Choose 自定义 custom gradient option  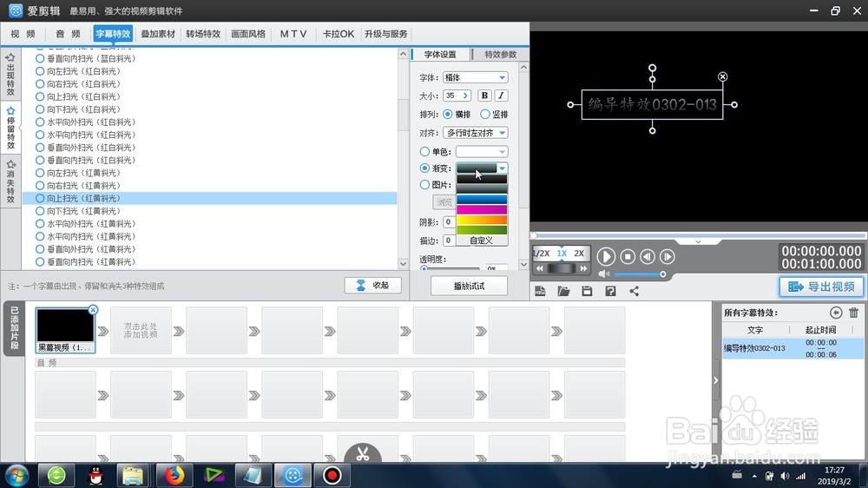click(x=482, y=241)
